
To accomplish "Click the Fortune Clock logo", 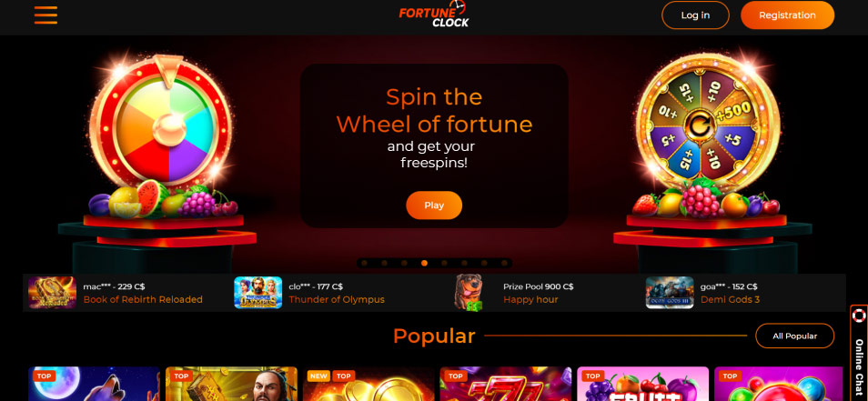I will coord(433,15).
